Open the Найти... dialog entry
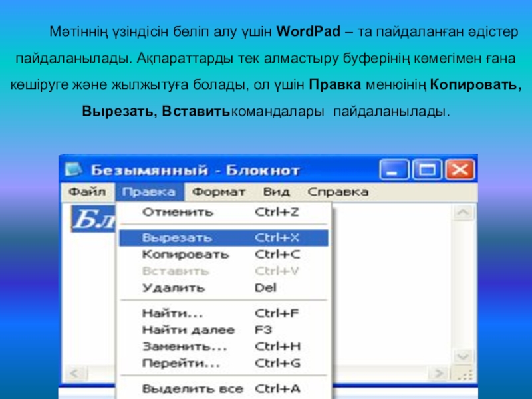 coord(223,313)
